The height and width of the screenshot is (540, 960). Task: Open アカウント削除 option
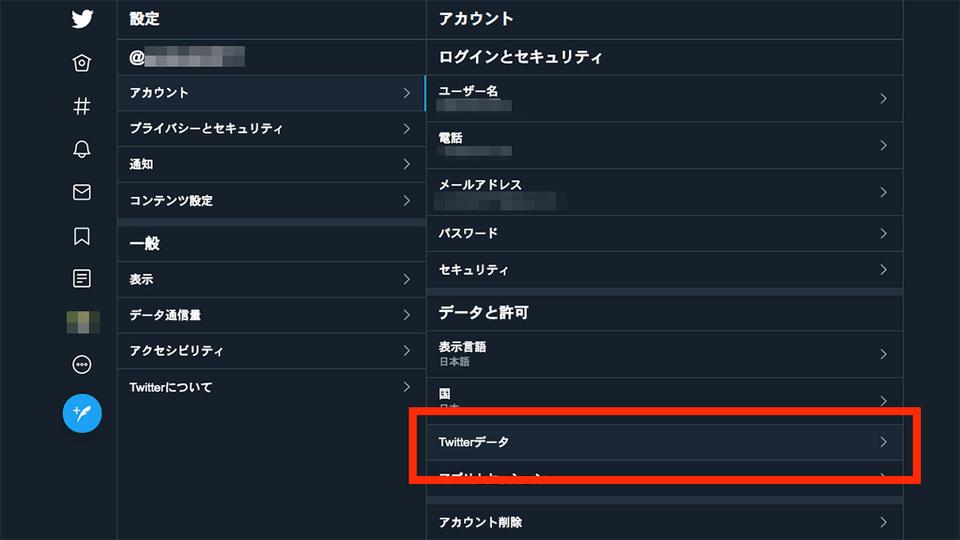(664, 522)
